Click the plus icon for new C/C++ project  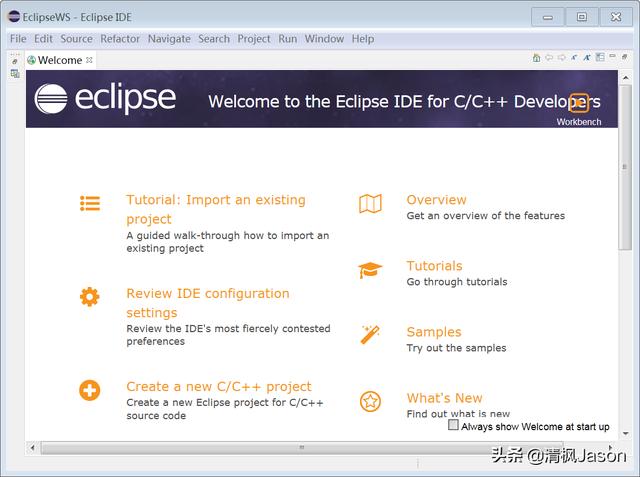tap(90, 390)
